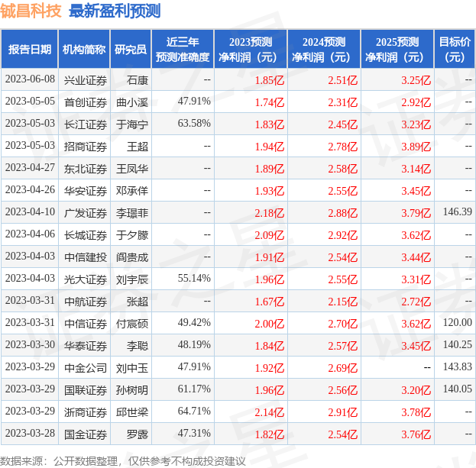Click the 招商证券 institution cell
This screenshot has width=476, height=468.
86,147
